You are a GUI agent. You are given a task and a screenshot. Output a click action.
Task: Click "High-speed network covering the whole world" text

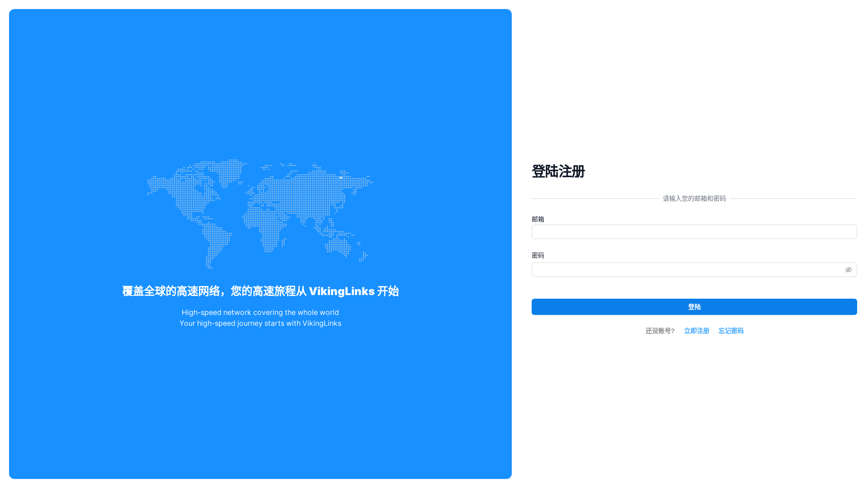click(x=260, y=312)
